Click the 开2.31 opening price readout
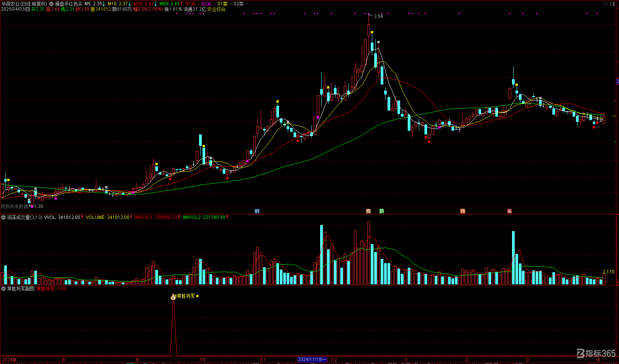The width and height of the screenshot is (619, 364). coord(38,9)
